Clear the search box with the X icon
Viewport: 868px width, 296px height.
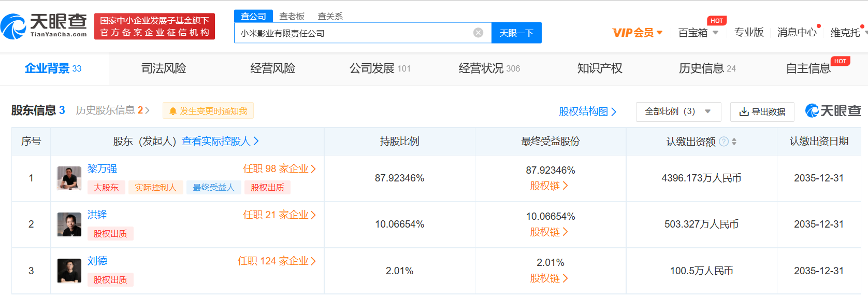pos(478,33)
